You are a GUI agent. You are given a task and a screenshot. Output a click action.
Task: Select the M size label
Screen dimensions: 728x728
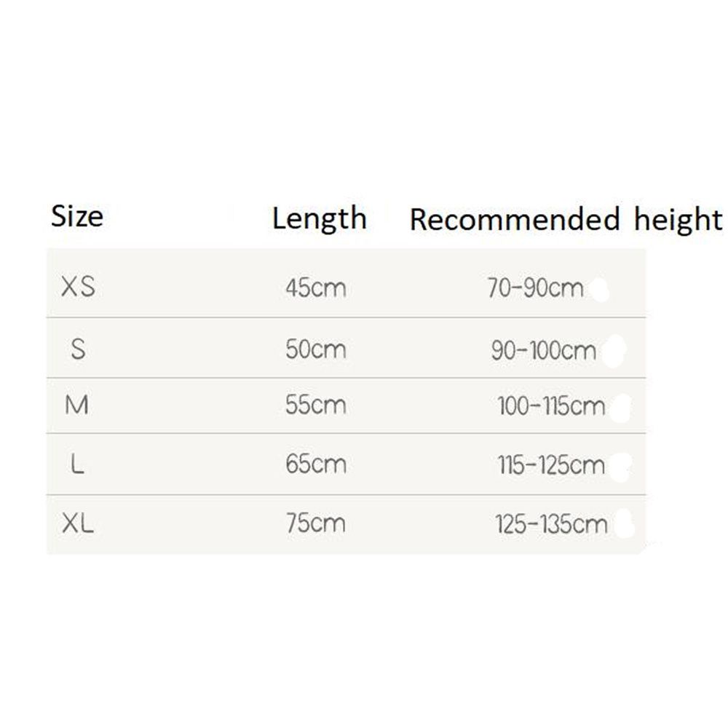coord(77,405)
